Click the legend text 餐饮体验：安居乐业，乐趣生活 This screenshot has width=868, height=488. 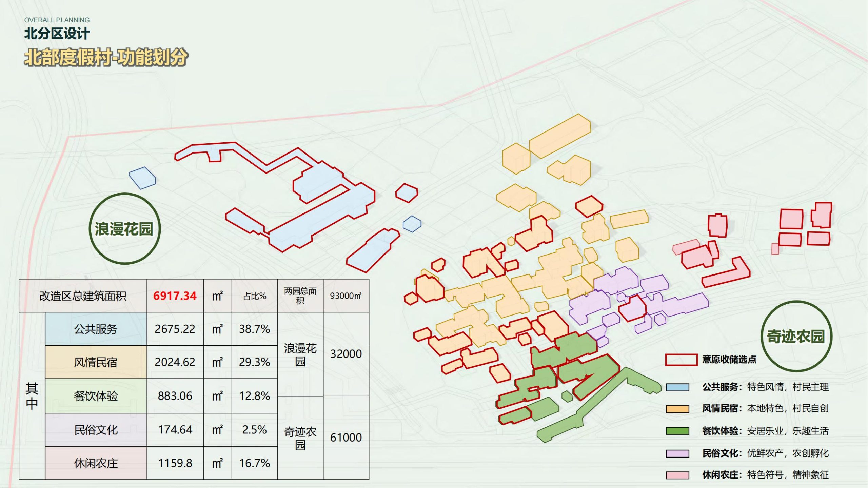coord(765,431)
